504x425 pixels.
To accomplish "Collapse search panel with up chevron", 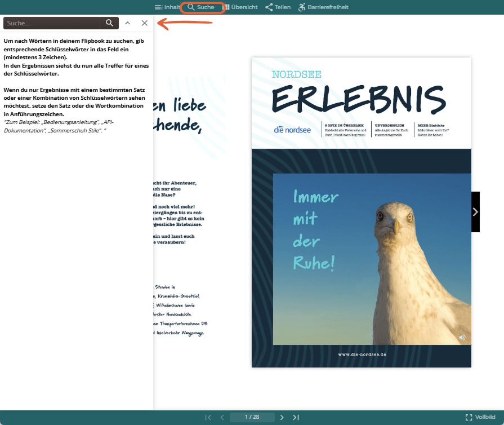I will click(128, 23).
